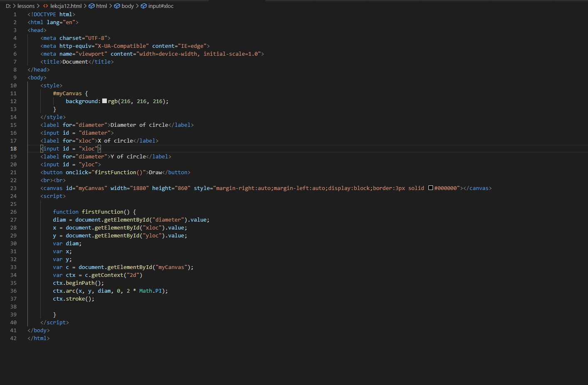Image resolution: width=588 pixels, height=385 pixels.
Task: Click "var diam;" declaration on line 30
Action: 67,244
